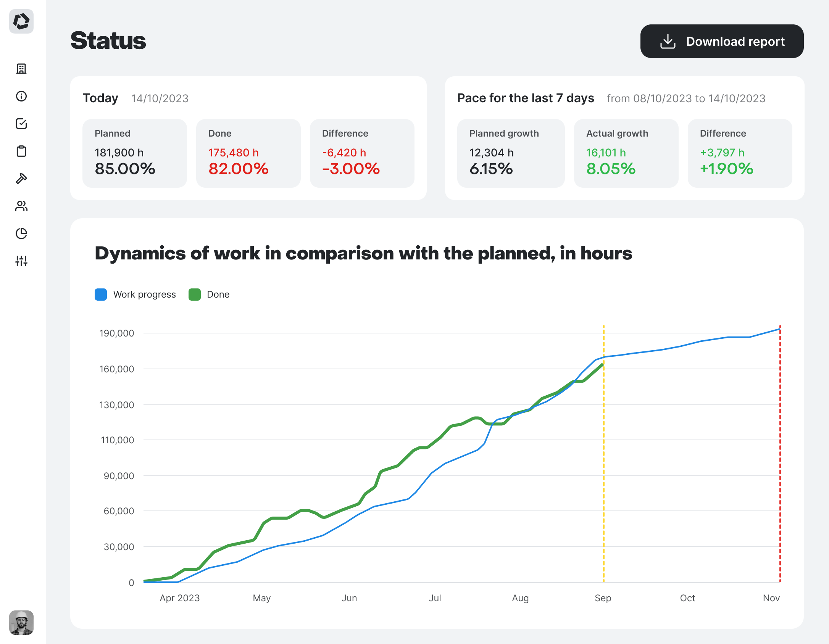The height and width of the screenshot is (644, 829).
Task: Open the pie chart analytics icon
Action: point(21,233)
